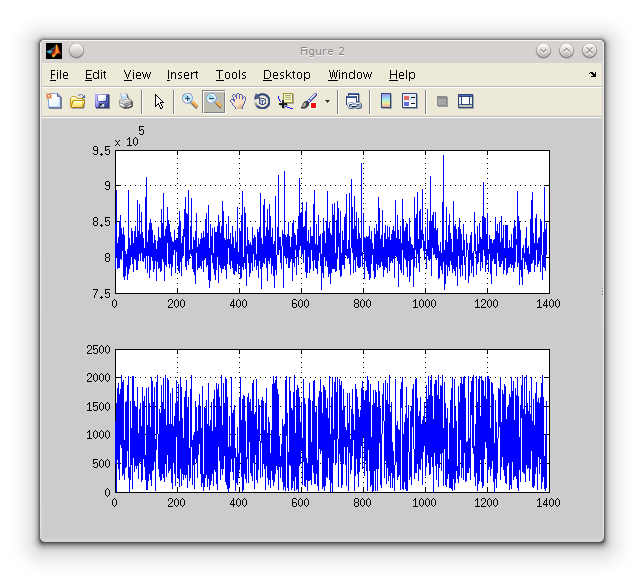Image resolution: width=644 pixels, height=582 pixels.
Task: Print the figure using the printer icon
Action: click(126, 101)
